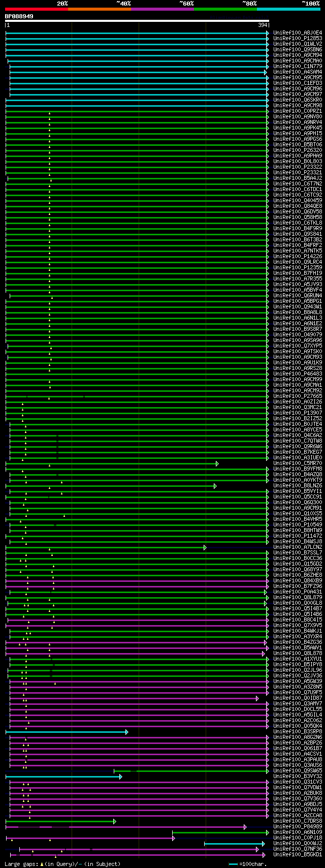Select hit label UniRef100_C7QTW8

(x=298, y=441)
